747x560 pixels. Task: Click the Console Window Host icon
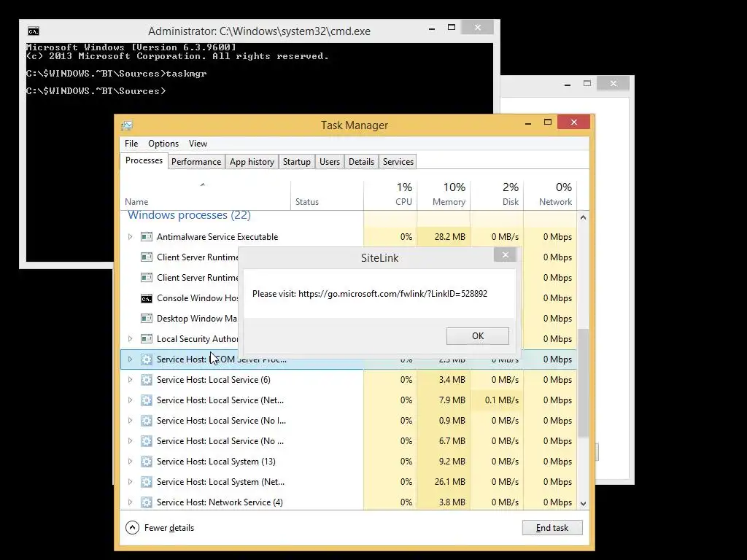147,298
